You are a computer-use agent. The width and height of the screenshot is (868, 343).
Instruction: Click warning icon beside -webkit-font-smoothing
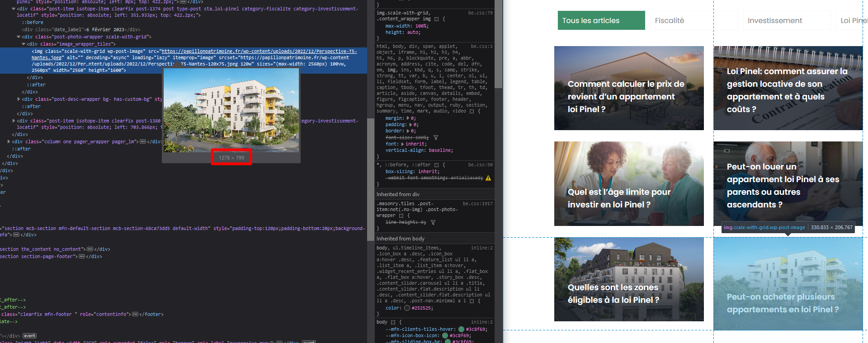(x=488, y=178)
